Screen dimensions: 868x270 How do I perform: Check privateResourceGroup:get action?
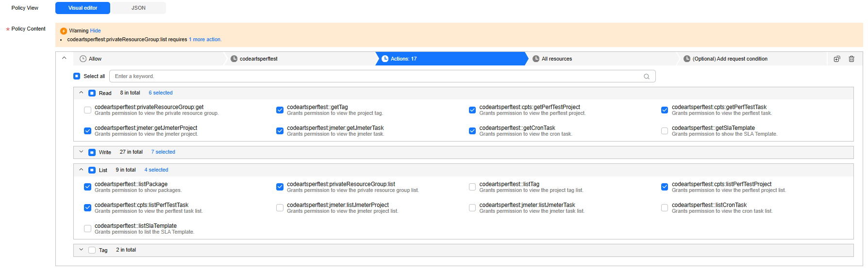[x=87, y=110]
